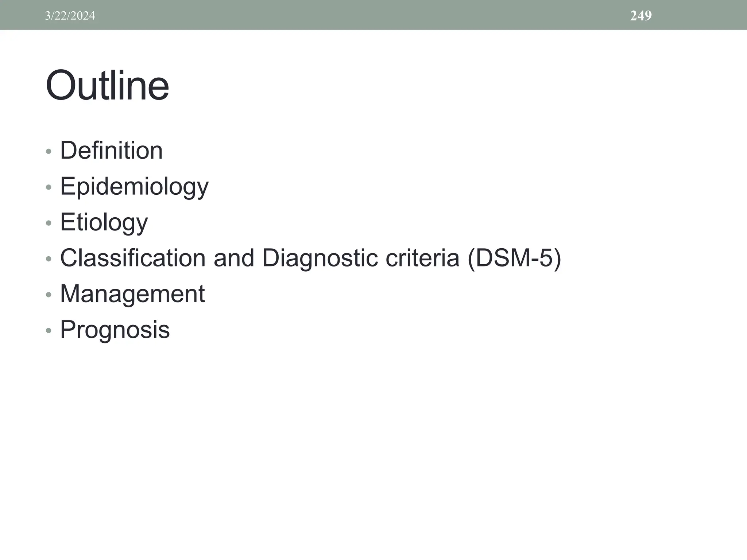Select the 'Definition' bullet text
This screenshot has height=560, width=747.
(111, 150)
